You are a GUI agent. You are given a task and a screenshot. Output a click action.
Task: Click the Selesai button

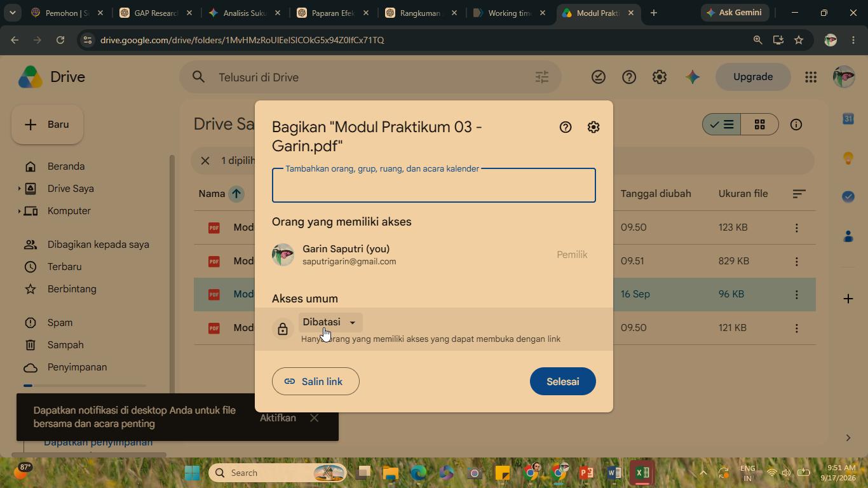pos(563,381)
